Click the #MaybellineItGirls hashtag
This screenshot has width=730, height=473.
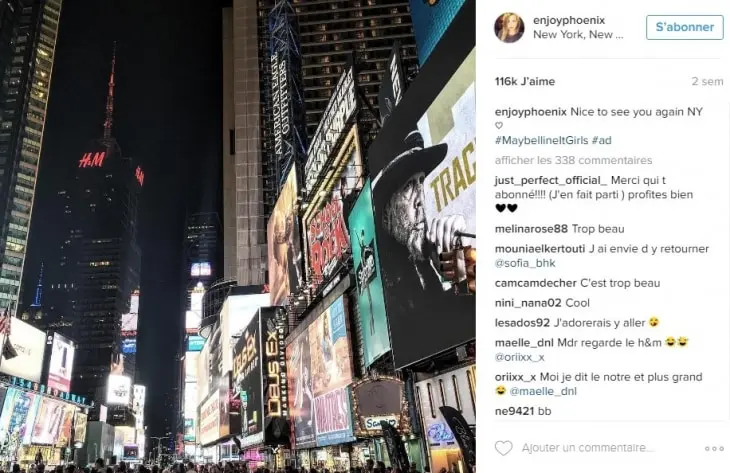(x=541, y=140)
